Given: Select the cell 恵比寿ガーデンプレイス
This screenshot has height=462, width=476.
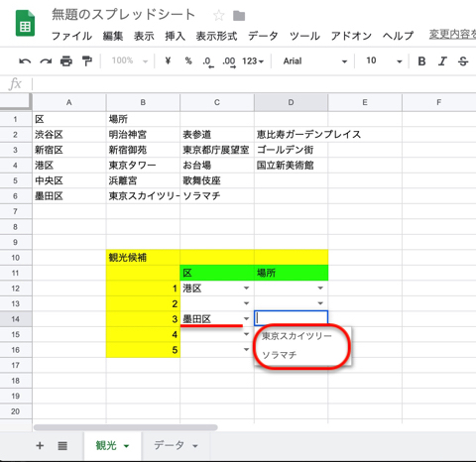Looking at the screenshot, I should 291,135.
